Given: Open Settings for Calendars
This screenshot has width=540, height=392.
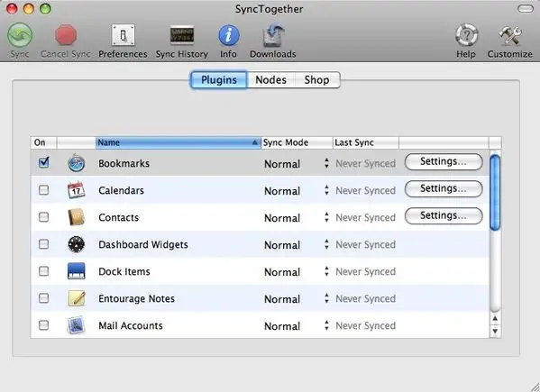Looking at the screenshot, I should (x=444, y=188).
